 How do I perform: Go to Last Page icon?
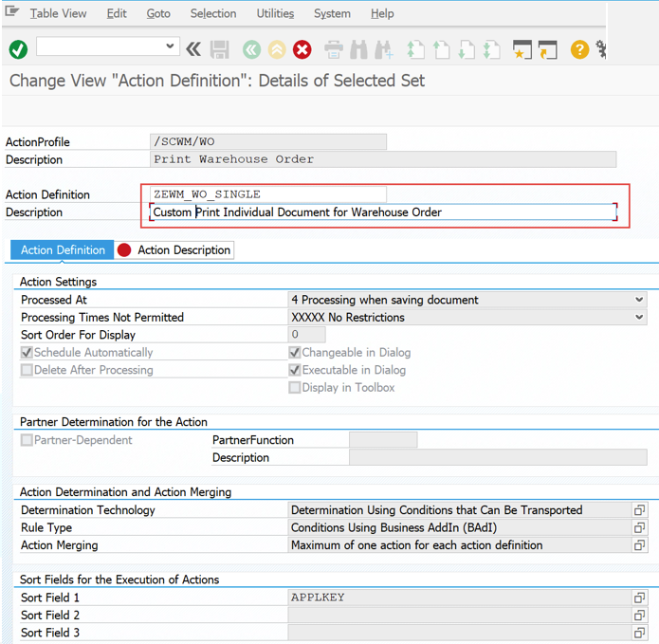491,49
